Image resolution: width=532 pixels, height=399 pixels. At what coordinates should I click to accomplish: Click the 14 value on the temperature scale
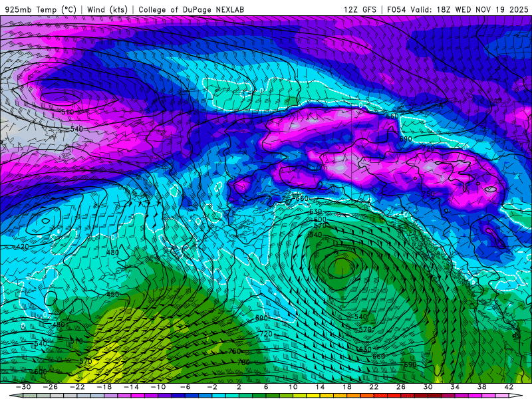pos(320,387)
